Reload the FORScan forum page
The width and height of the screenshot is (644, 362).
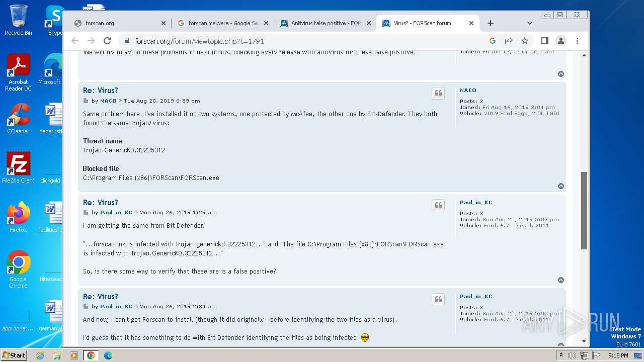107,41
